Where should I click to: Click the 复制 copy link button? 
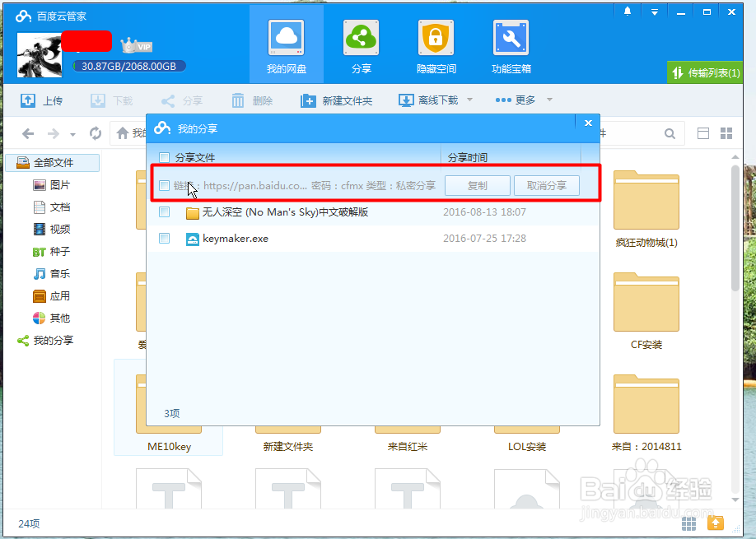[x=478, y=185]
